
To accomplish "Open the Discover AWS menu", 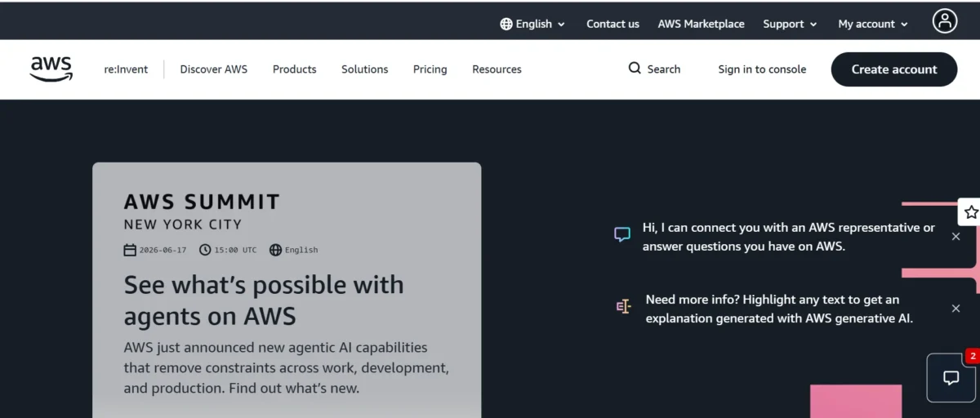I will point(214,69).
